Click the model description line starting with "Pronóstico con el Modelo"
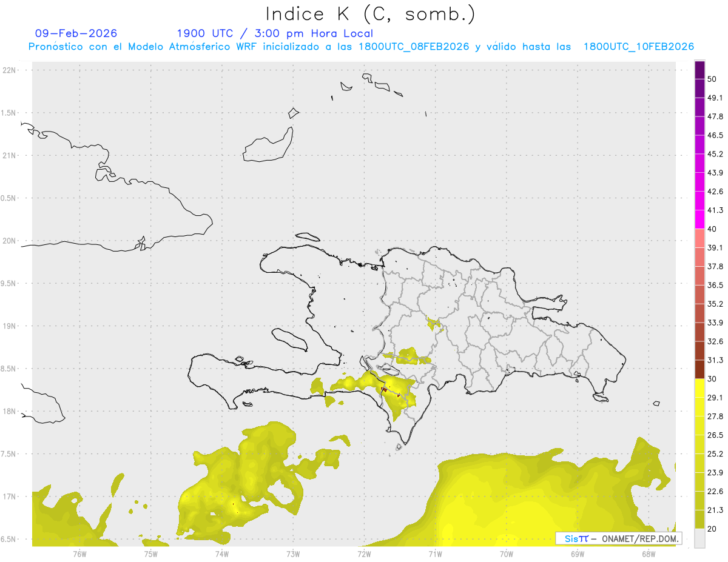 (361, 47)
